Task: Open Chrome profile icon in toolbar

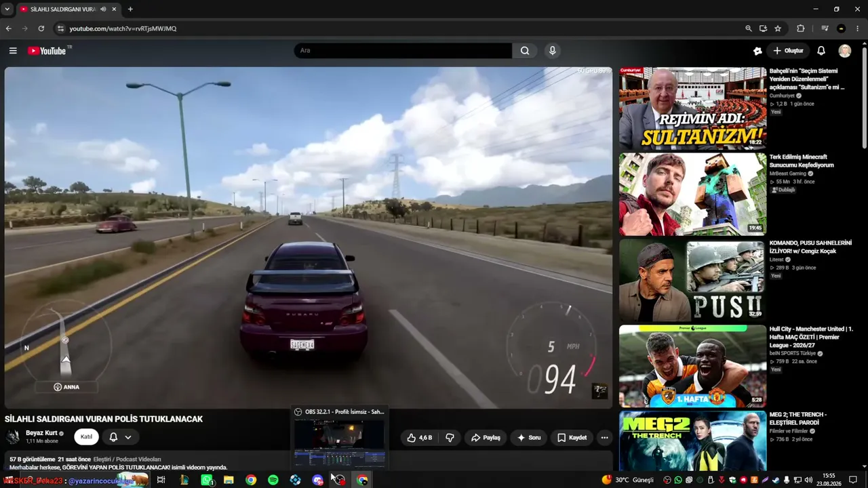Action: tap(842, 28)
